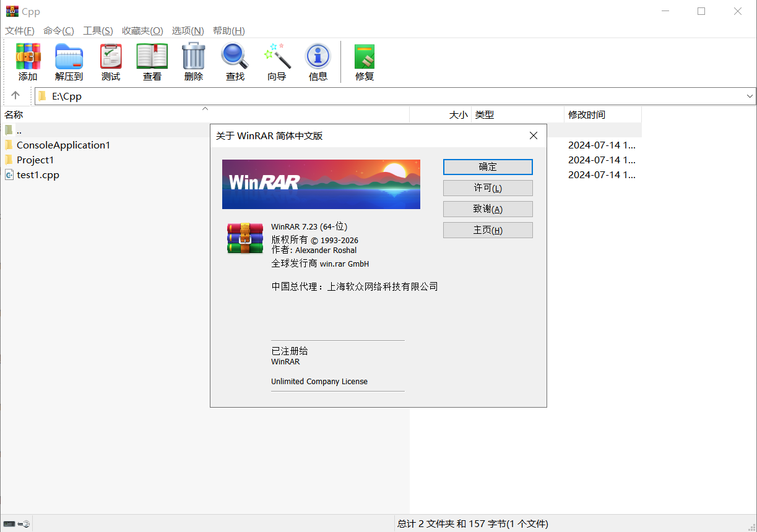Click the WinRAR title bar app icon
Image resolution: width=757 pixels, height=532 pixels.
(x=12, y=11)
